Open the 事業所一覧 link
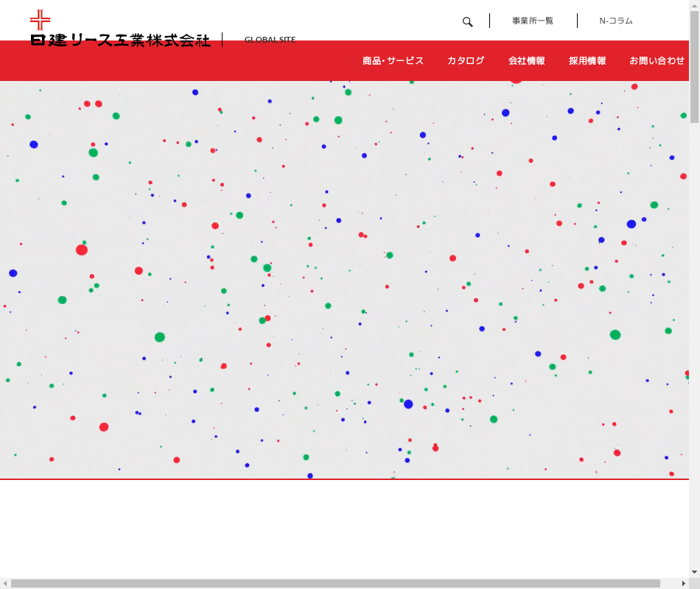 pyautogui.click(x=533, y=21)
